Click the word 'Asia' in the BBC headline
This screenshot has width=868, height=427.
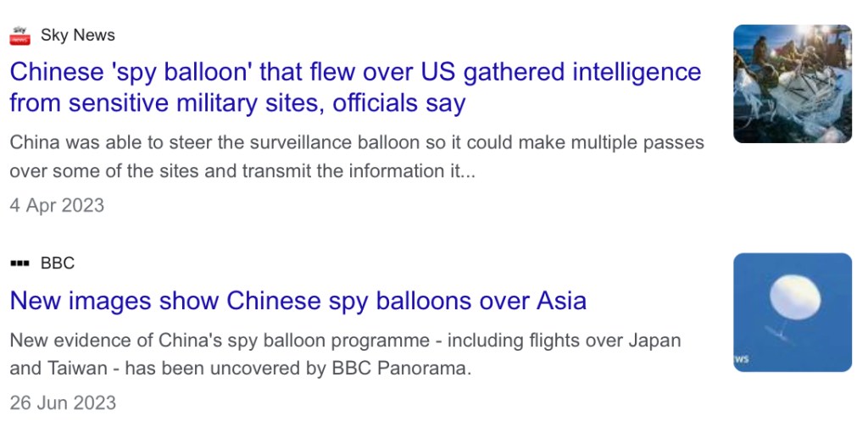pyautogui.click(x=561, y=301)
